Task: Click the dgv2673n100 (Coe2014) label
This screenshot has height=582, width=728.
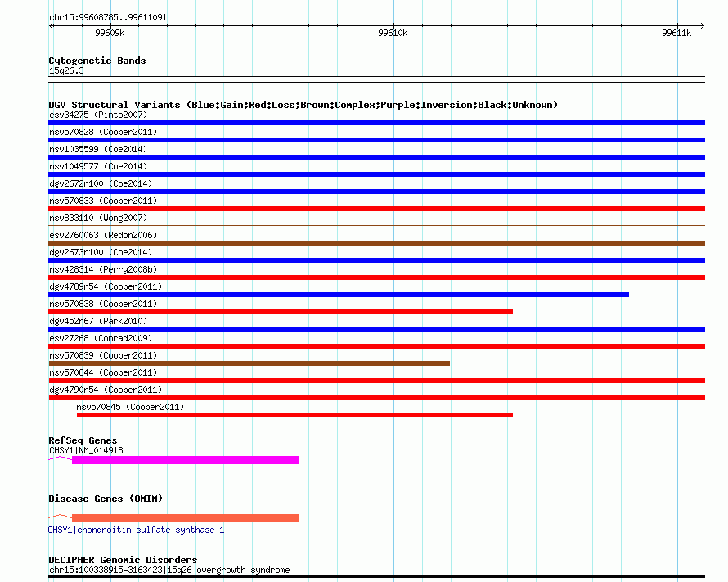Action: (101, 252)
